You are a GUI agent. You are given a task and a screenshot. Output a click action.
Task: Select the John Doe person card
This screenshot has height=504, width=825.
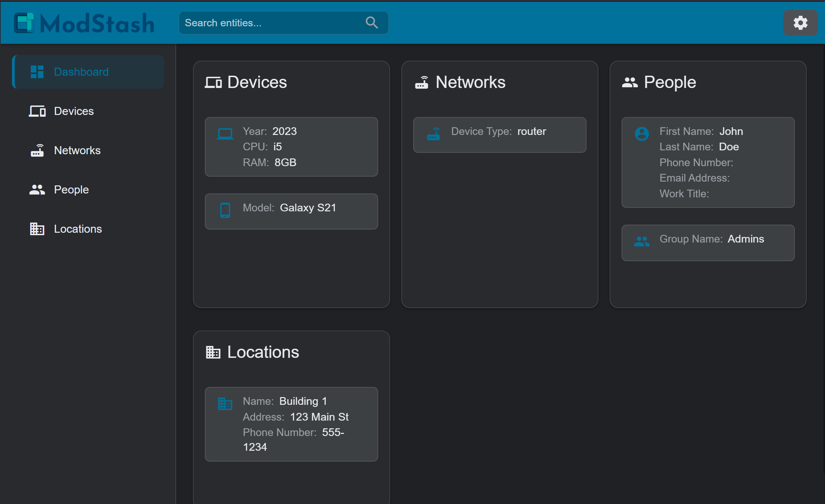708,162
